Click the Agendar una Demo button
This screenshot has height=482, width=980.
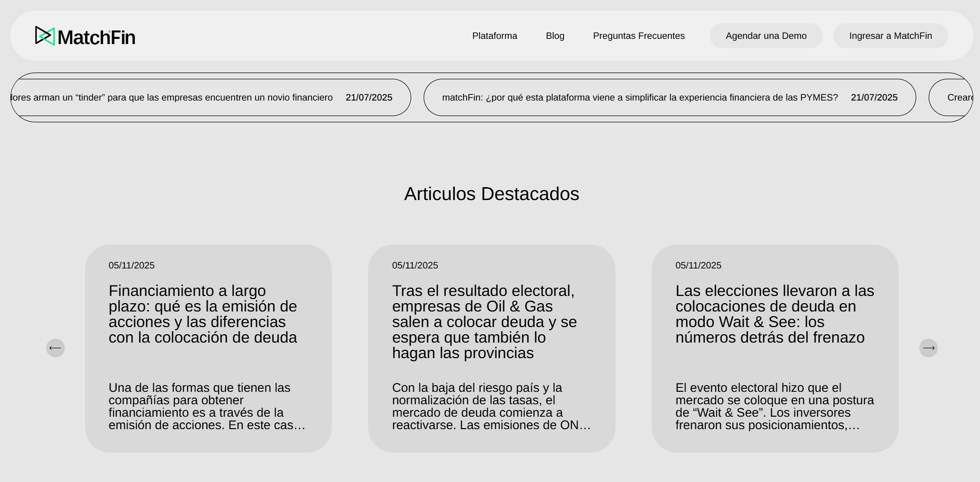pyautogui.click(x=766, y=36)
